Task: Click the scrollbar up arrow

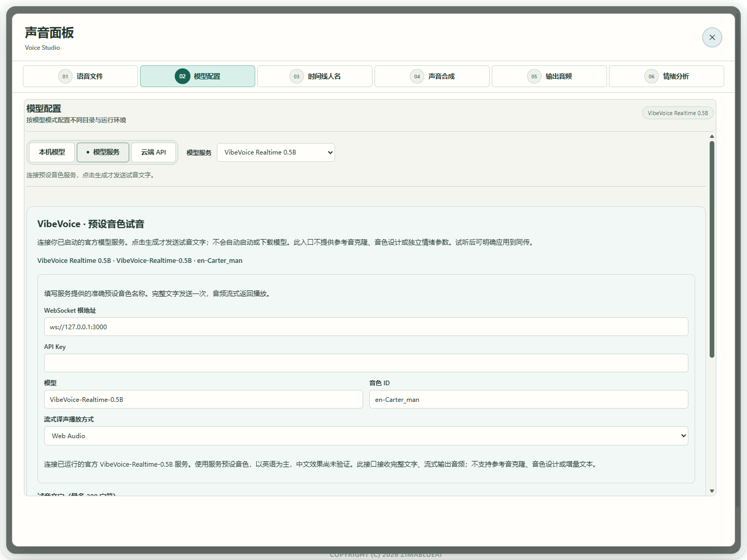Action: (x=712, y=136)
